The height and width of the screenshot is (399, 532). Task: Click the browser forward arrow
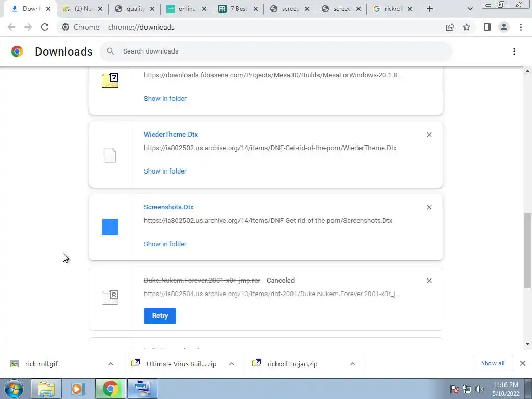tap(28, 27)
